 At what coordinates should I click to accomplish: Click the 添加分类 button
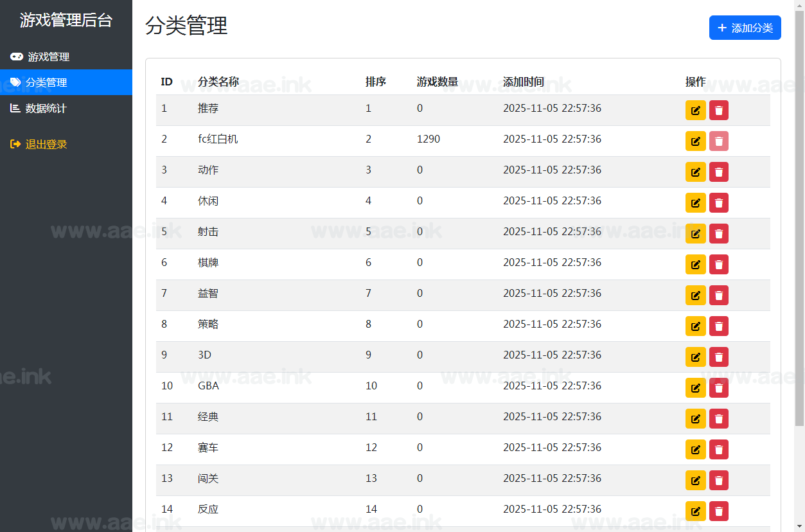click(x=745, y=27)
